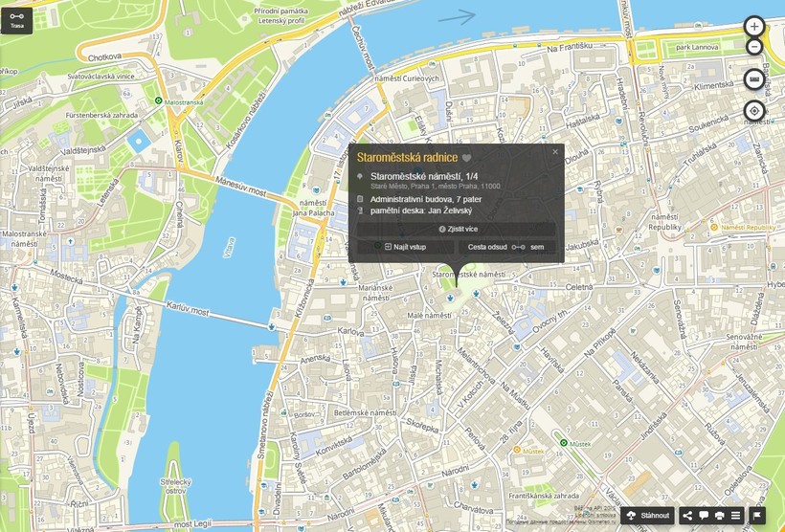Set the destination here with sem
The width and height of the screenshot is (785, 532).
point(537,247)
